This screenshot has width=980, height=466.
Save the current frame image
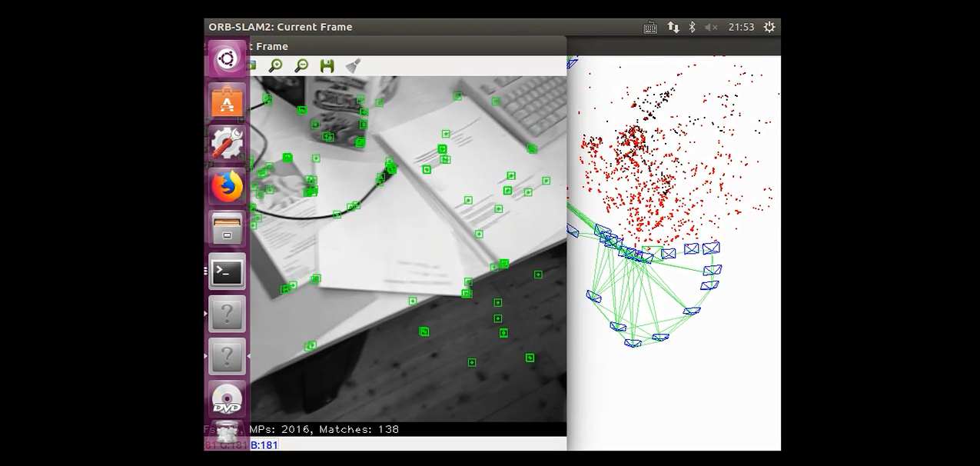(x=327, y=66)
